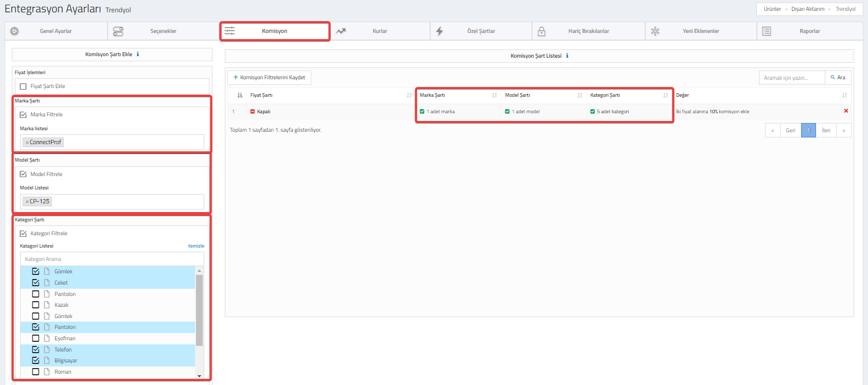This screenshot has height=385, width=868.
Task: Click the sort arrows in Kategori Şartı header
Action: tap(665, 95)
